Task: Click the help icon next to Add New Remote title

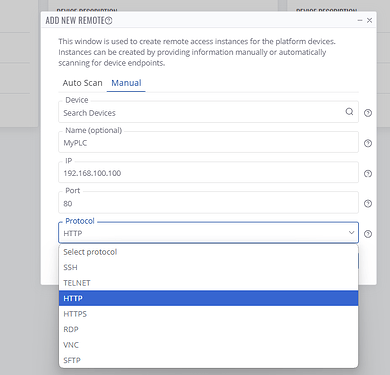Action: coord(109,21)
